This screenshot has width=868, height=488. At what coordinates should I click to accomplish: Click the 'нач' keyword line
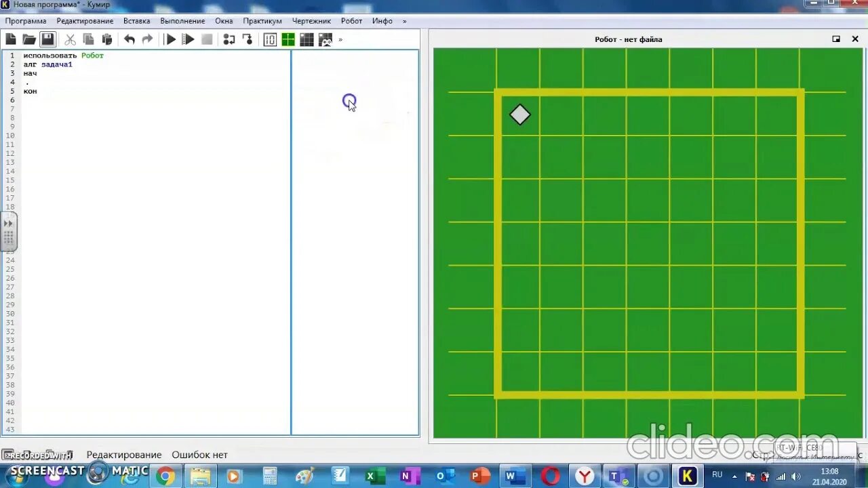point(30,73)
